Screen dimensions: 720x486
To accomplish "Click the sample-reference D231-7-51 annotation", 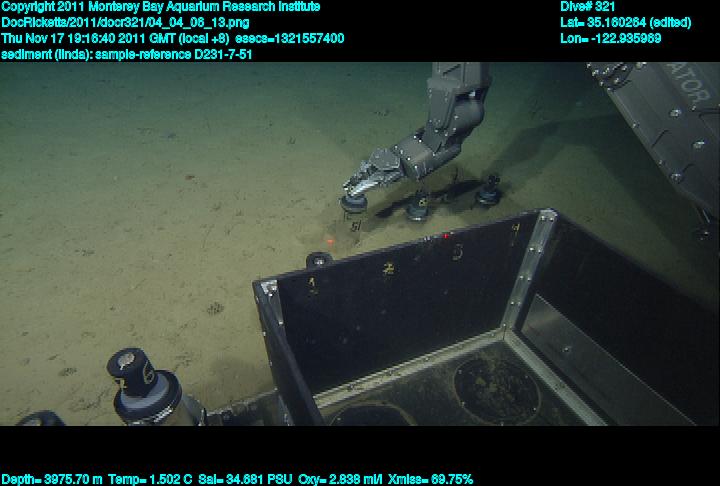I will (126, 54).
